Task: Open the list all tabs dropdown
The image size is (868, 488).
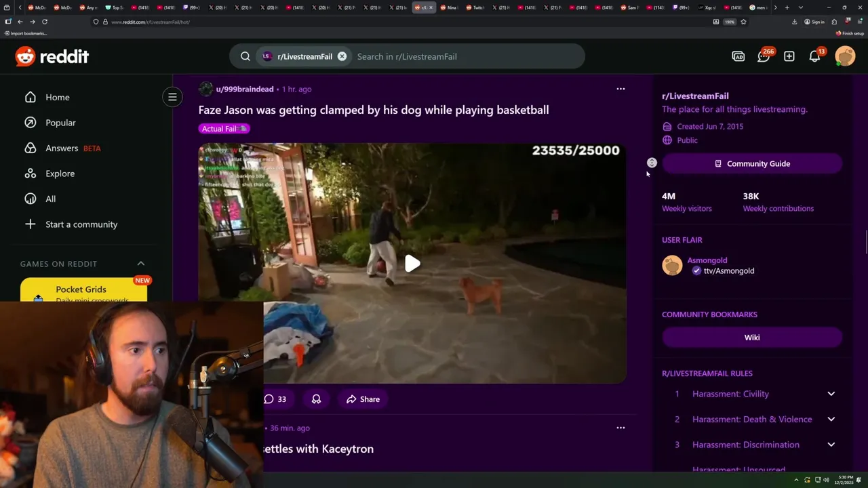Action: (801, 7)
